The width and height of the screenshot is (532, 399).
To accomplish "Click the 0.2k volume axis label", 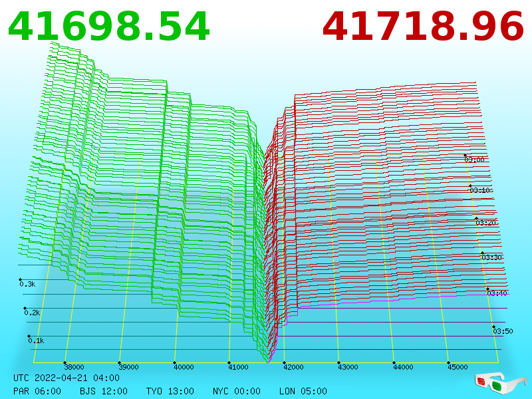I will point(32,313).
